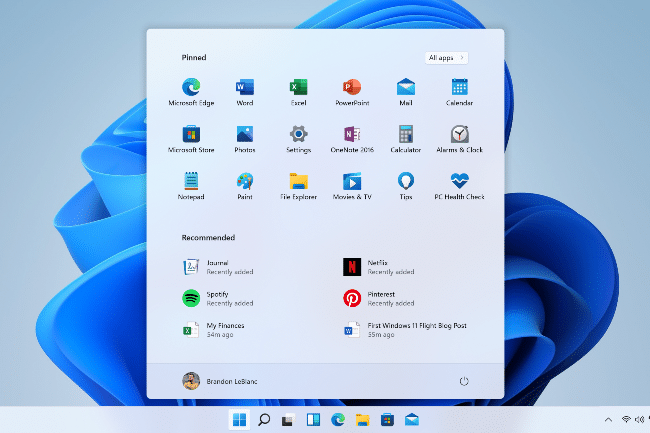650x433 pixels.
Task: Open OneNote 2016 pinned icon
Action: coord(351,135)
